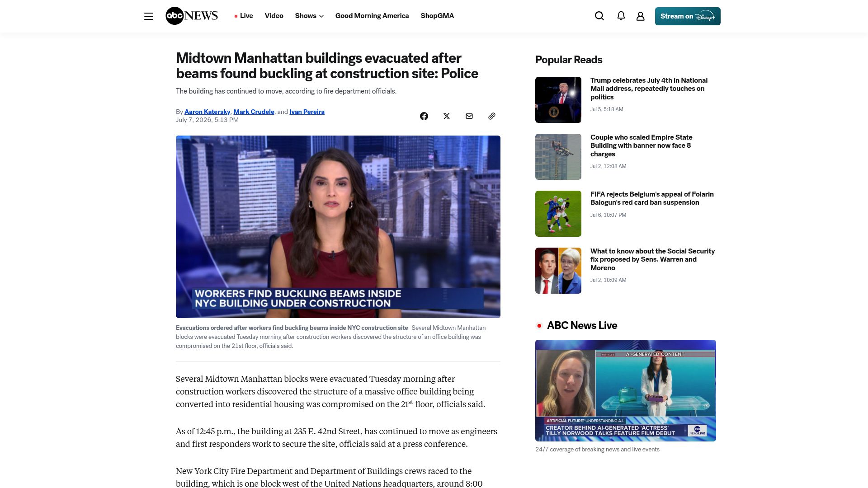
Task: Click the video caption 'Evacuations ordered' text
Action: [x=292, y=328]
